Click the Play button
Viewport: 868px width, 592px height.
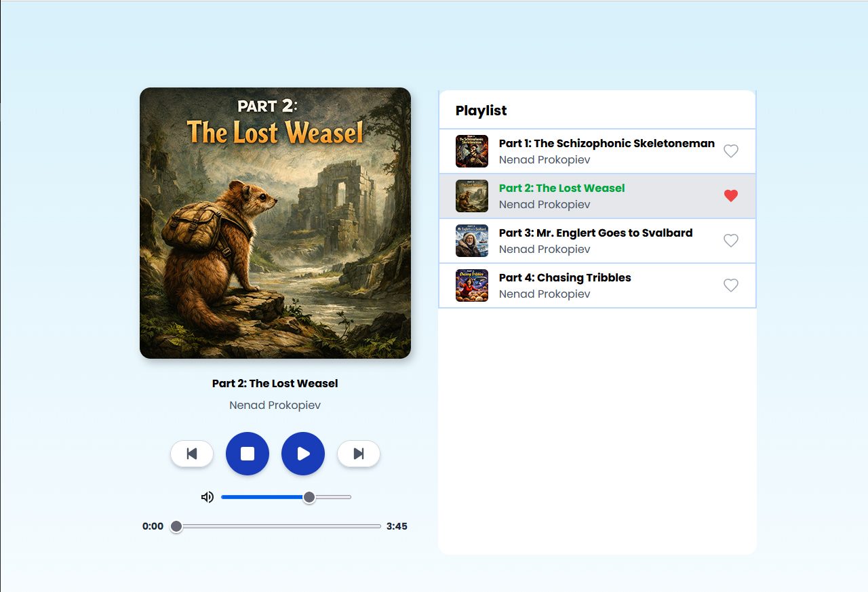tap(303, 454)
